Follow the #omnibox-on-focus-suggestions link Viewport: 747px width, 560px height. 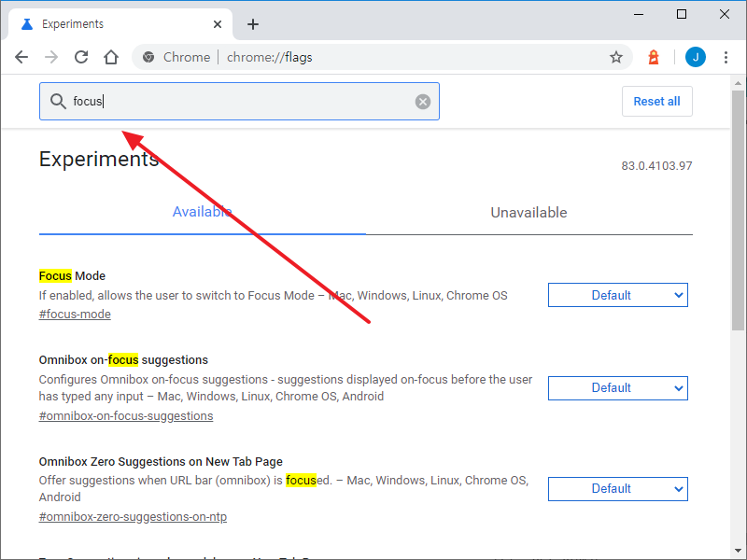pyautogui.click(x=126, y=416)
